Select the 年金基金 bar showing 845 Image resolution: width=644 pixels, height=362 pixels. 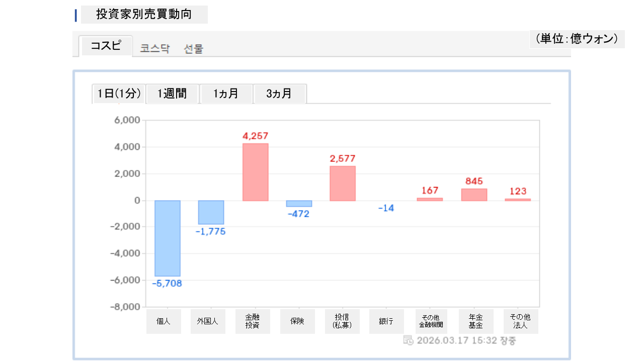click(474, 195)
